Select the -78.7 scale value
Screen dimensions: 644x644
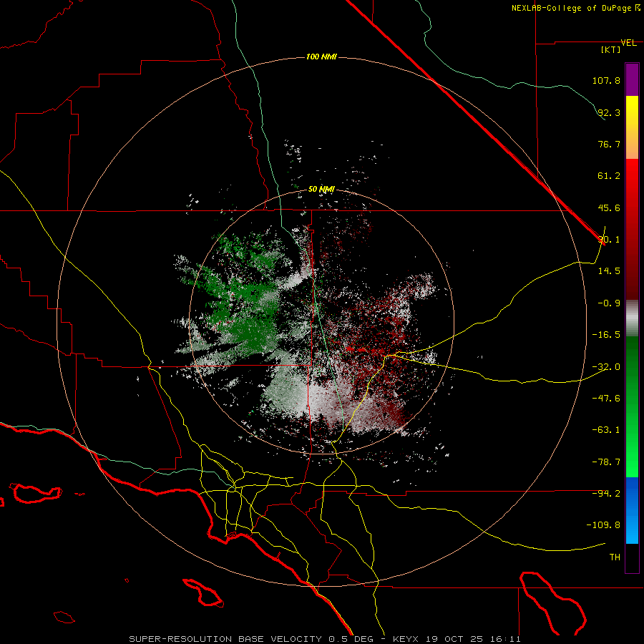[x=606, y=462]
